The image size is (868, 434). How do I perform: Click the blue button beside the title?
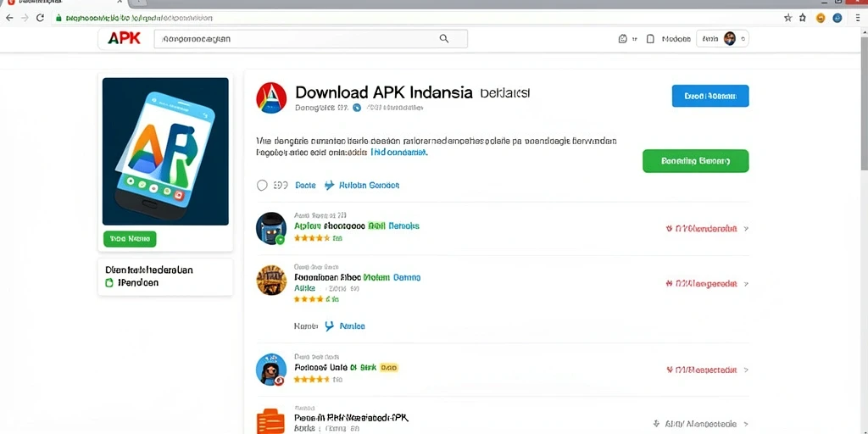(x=710, y=96)
